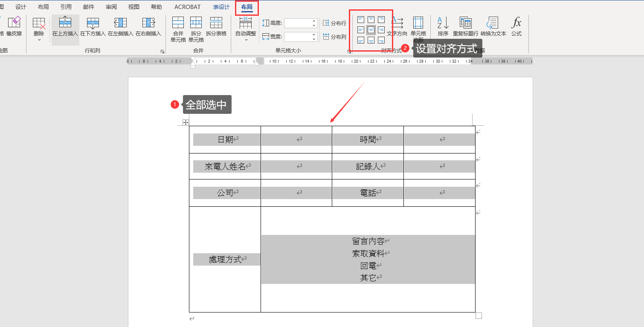
Task: Click the 留言內容 line in the table
Action: [x=368, y=241]
